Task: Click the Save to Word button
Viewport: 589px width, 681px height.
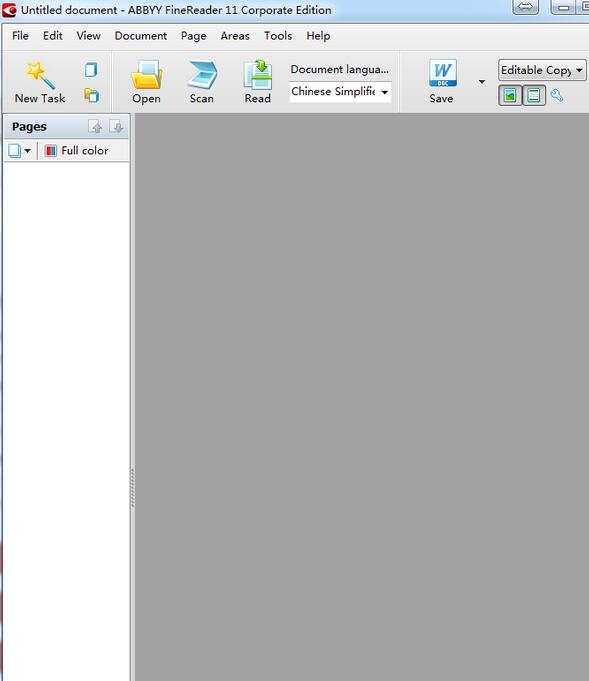Action: 442,82
